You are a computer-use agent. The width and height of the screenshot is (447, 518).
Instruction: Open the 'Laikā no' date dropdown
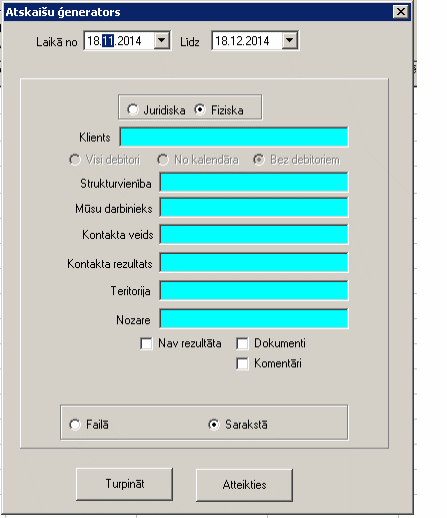(162, 40)
